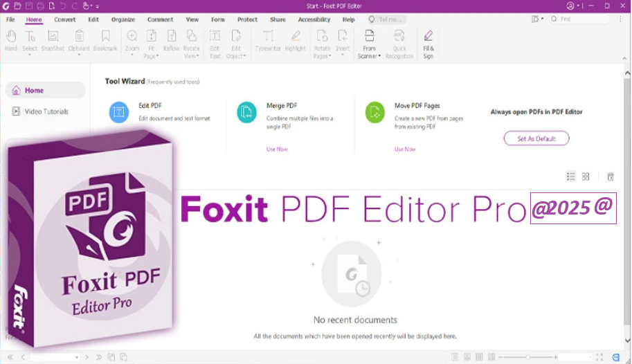The height and width of the screenshot is (364, 632).
Task: Click the Set As Default button
Action: point(536,138)
